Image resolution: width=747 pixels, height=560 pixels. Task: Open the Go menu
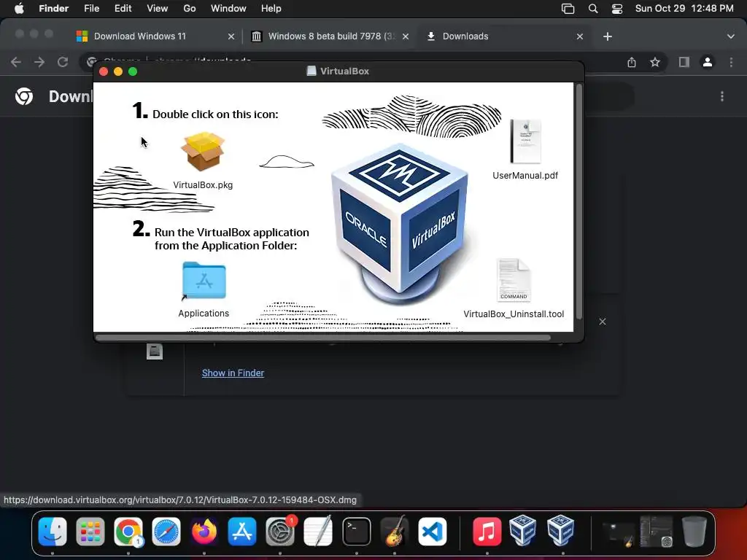[x=190, y=9]
